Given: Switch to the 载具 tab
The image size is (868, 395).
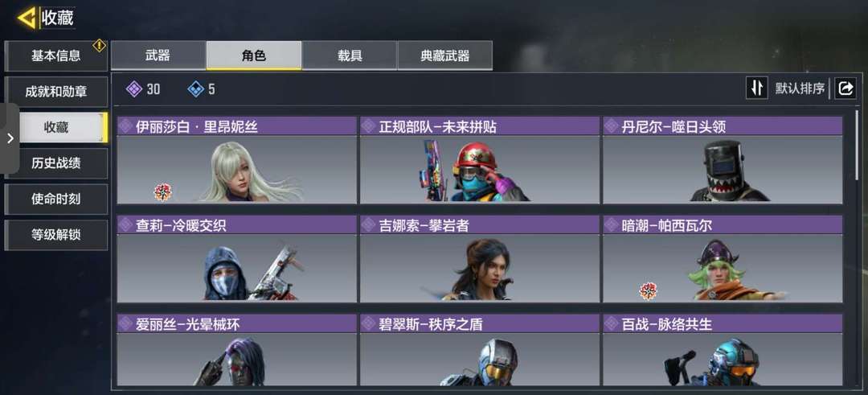Looking at the screenshot, I should coord(350,56).
